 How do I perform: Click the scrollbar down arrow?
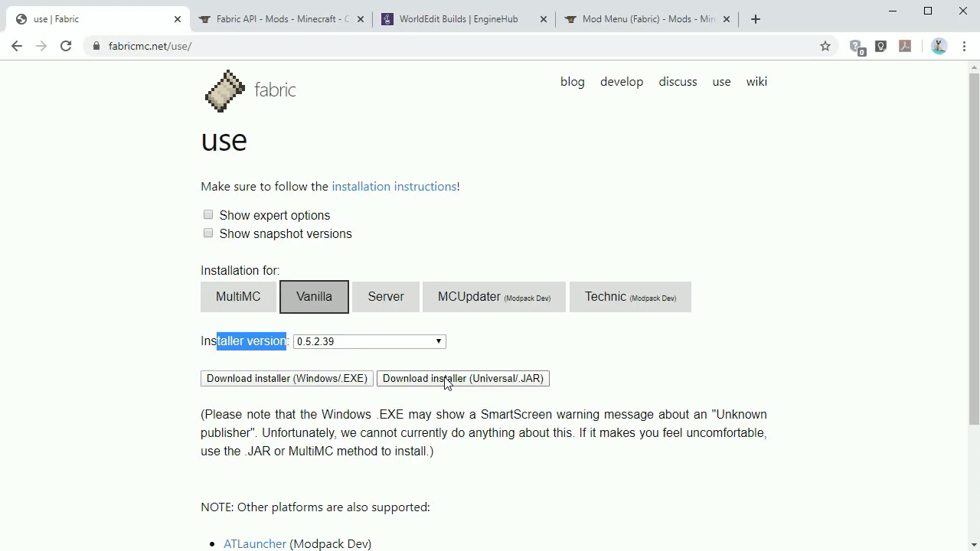tap(974, 545)
